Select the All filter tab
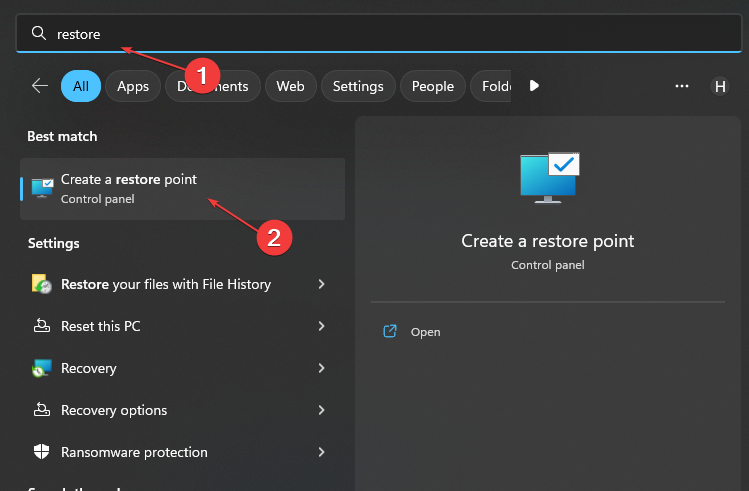The image size is (749, 491). click(81, 86)
